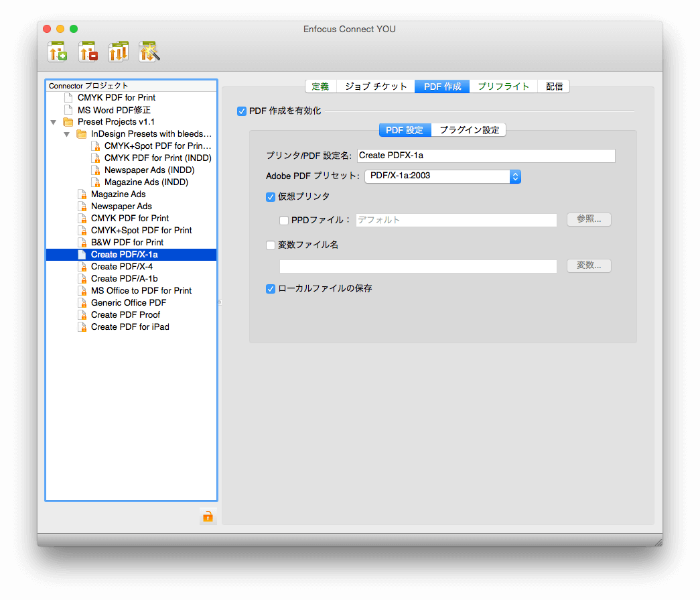Enable the 変数ファイル名 checkbox
700x600 pixels.
tap(271, 245)
